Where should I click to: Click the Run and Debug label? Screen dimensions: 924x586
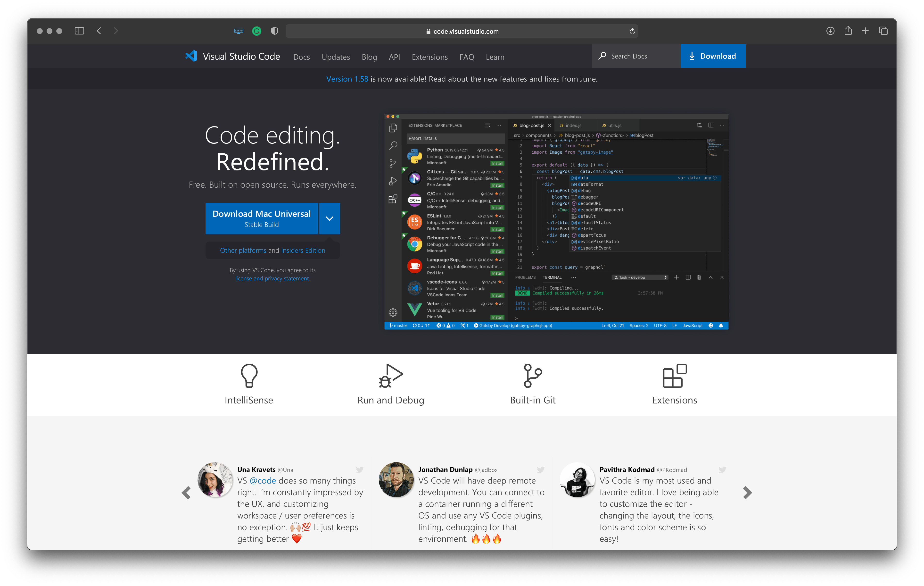pyautogui.click(x=391, y=400)
